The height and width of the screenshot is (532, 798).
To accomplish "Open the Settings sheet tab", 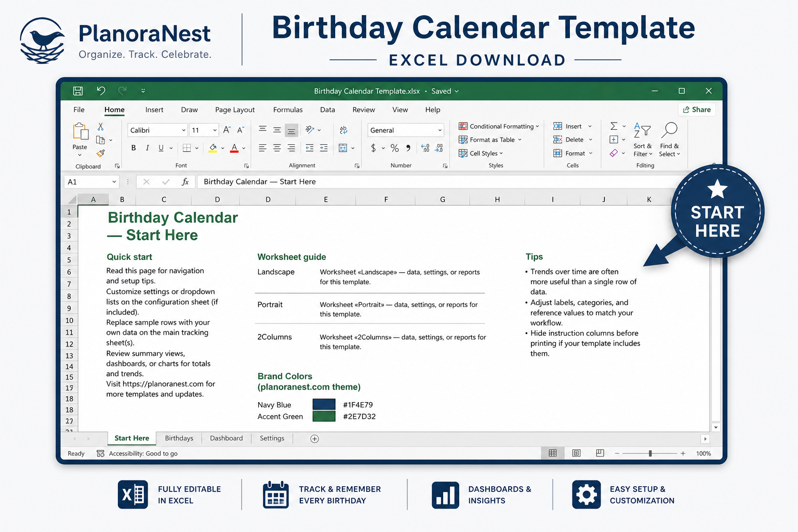I will pyautogui.click(x=272, y=438).
